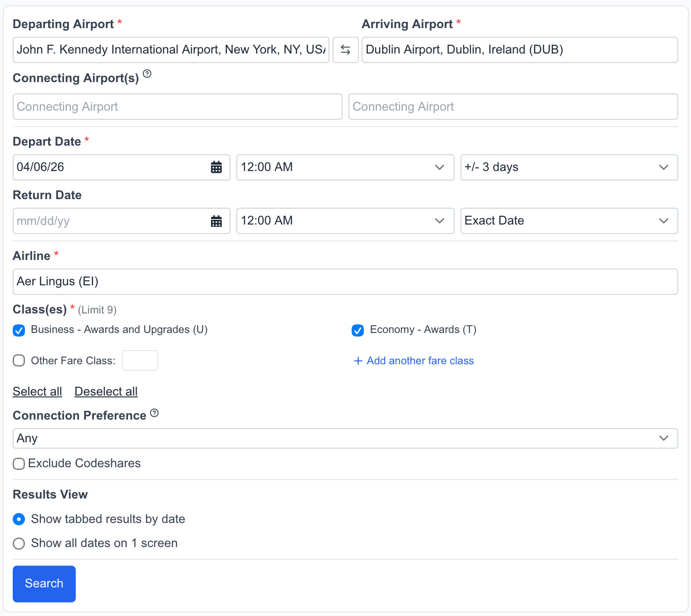
Task: Uncheck Economy - Awards (T)
Action: pyautogui.click(x=358, y=330)
